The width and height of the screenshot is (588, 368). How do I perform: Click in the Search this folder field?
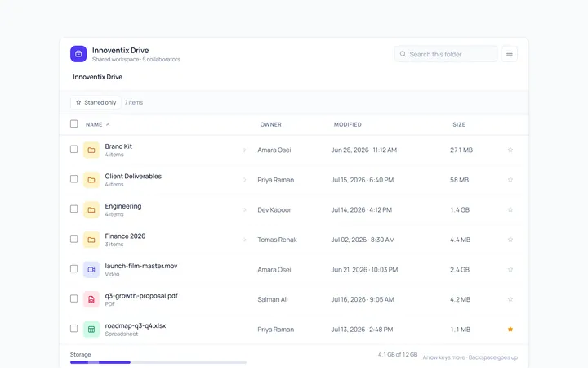point(446,54)
